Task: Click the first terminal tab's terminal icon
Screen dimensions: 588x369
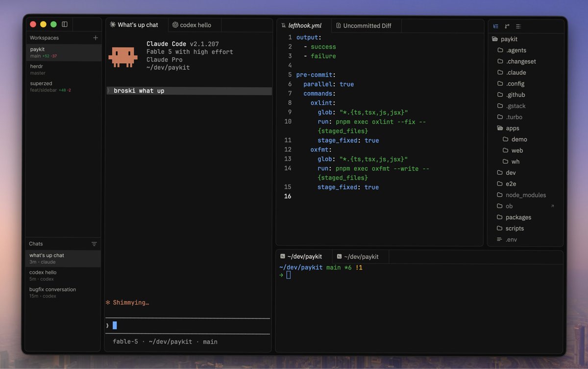Action: tap(283, 256)
